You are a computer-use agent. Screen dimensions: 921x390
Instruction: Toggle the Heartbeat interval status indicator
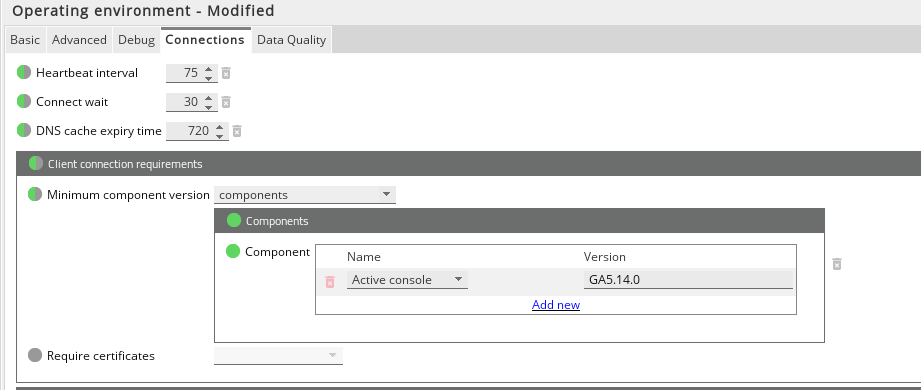(x=23, y=73)
